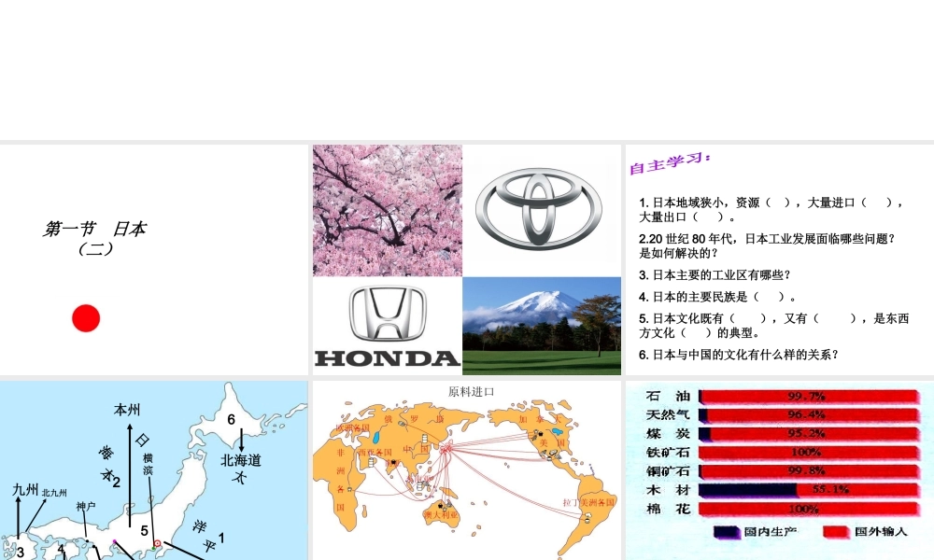Click the 石油 row label
This screenshot has height=560, width=934.
[x=668, y=397]
